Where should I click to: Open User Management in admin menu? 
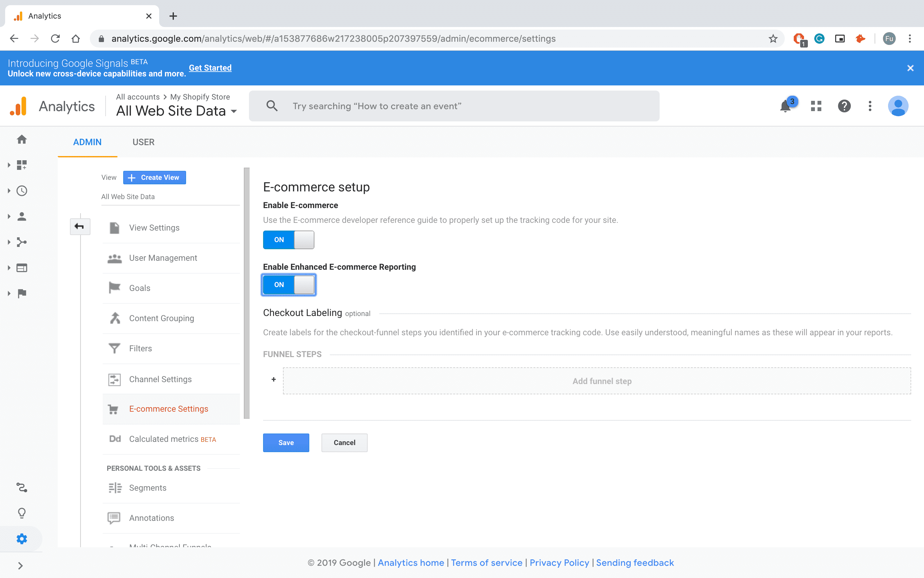(x=171, y=258)
